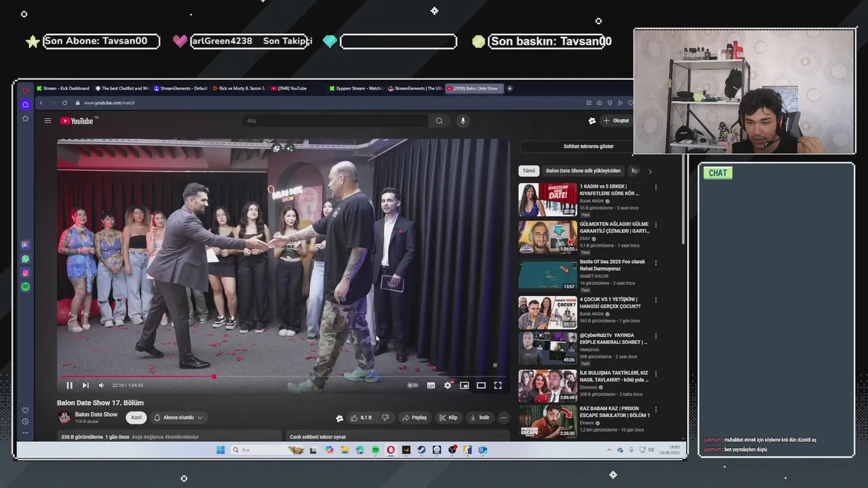
Task: Open Opera sidebar bookmarks star icon
Action: pos(25,119)
